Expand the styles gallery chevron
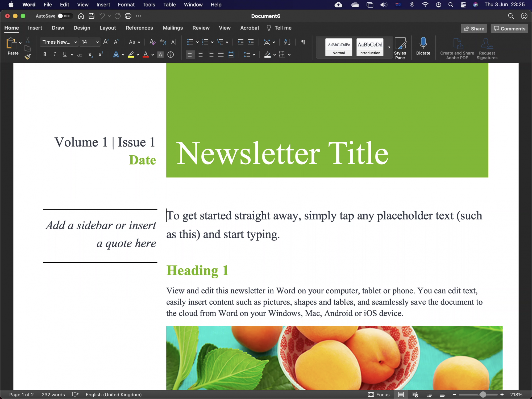 pyautogui.click(x=389, y=47)
